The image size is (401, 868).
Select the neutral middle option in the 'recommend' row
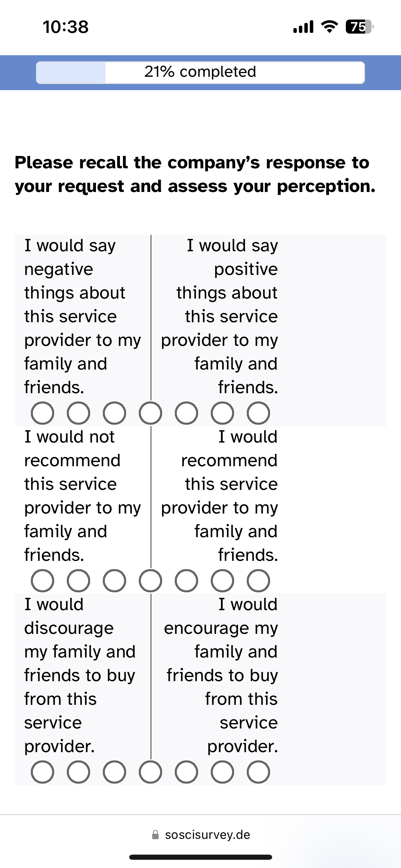tap(150, 581)
